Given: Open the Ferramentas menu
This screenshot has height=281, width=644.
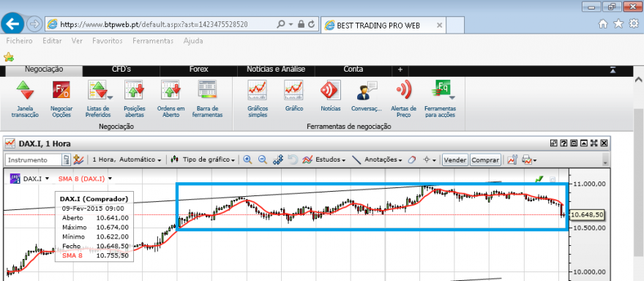Looking at the screenshot, I should 153,41.
